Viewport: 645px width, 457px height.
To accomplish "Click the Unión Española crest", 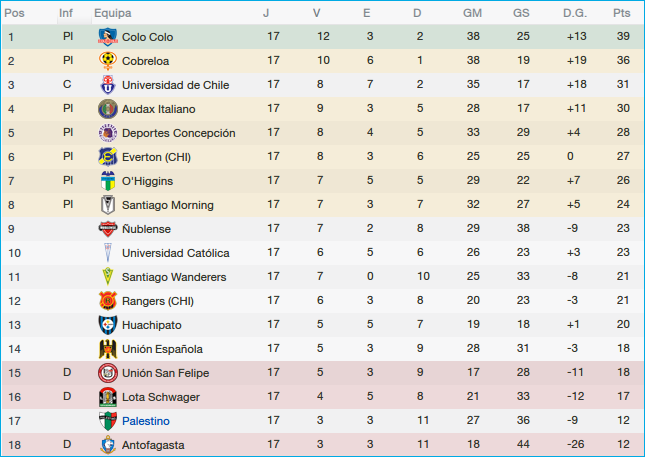I will click(106, 349).
